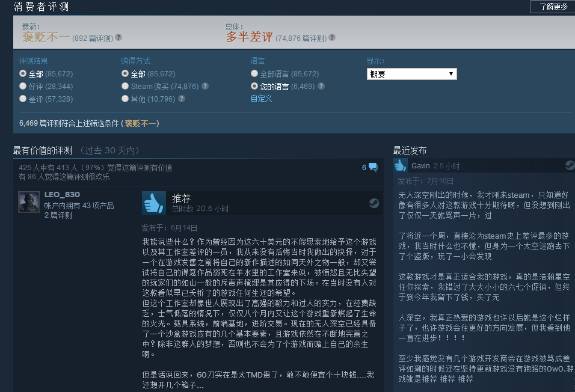The image size is (575, 392).
Task: Open the 显示 dropdown showing 概要
Action: (x=411, y=74)
